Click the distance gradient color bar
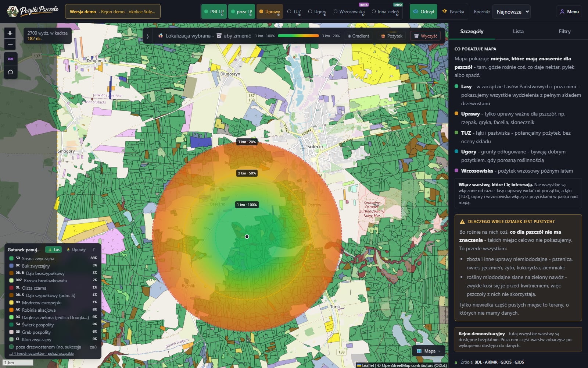This screenshot has height=368, width=588. [x=298, y=36]
